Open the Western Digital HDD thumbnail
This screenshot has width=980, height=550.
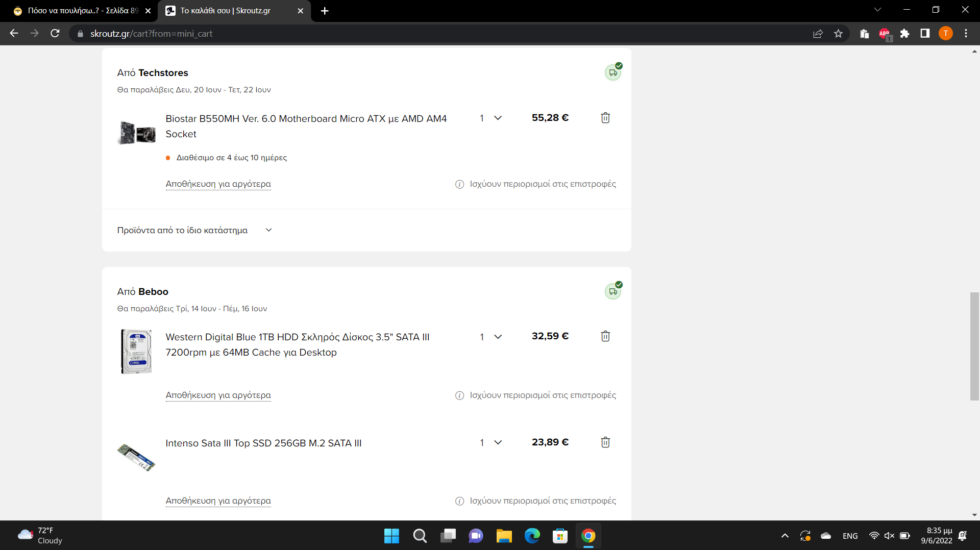[136, 352]
